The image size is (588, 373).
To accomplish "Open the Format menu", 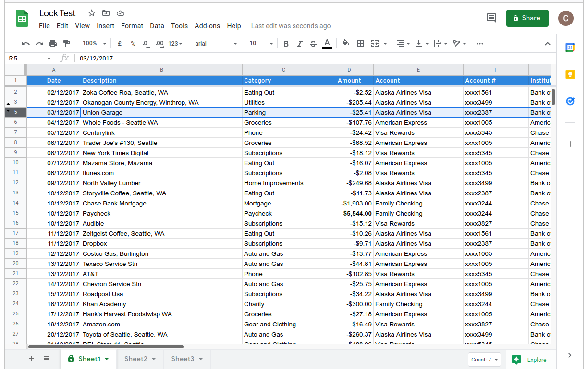I will (x=132, y=26).
